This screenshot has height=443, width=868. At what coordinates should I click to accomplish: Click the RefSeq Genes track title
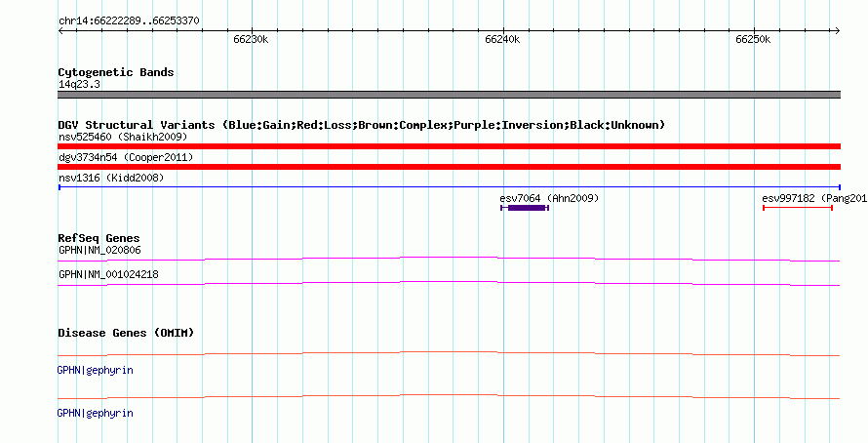(x=99, y=239)
